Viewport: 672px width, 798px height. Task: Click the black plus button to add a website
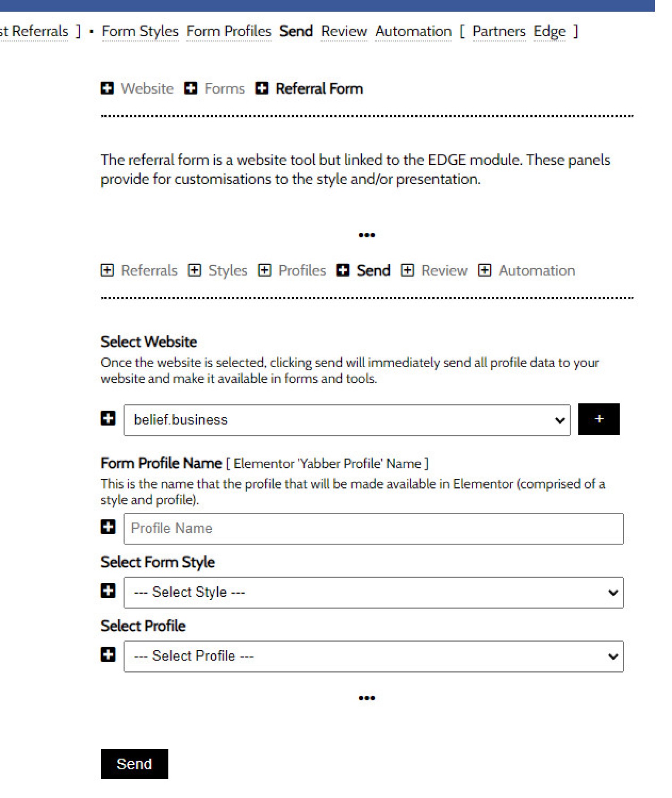click(x=599, y=419)
